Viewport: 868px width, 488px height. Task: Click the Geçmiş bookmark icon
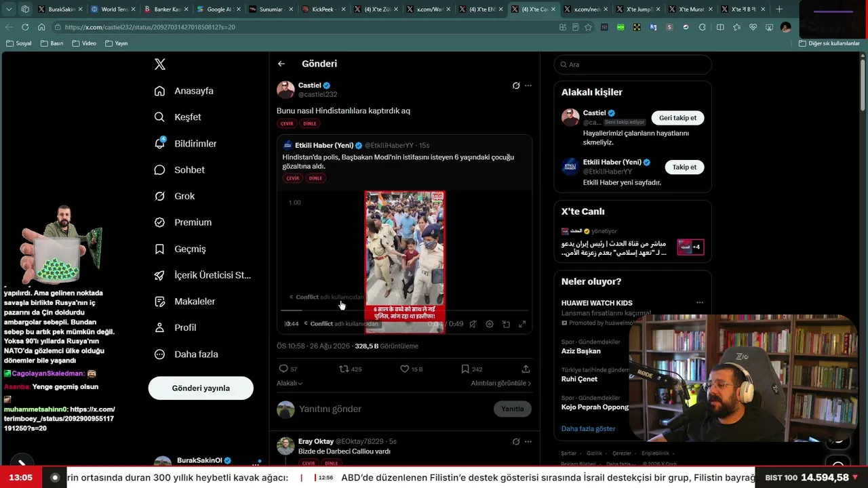(x=159, y=249)
